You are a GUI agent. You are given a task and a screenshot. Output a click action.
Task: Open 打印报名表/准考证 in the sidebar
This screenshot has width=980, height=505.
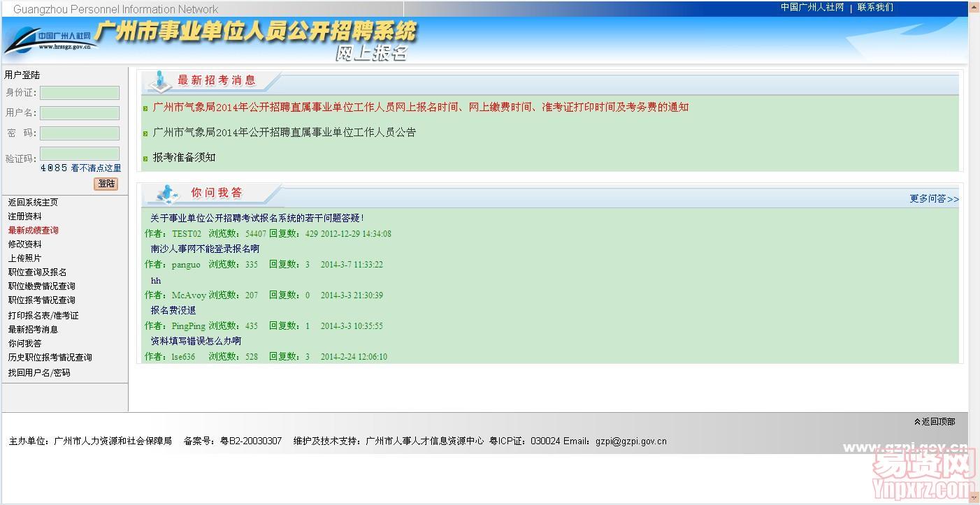pyautogui.click(x=43, y=316)
